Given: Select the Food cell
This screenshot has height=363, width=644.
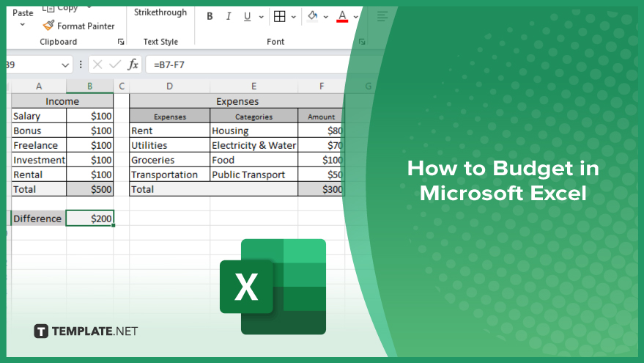Looking at the screenshot, I should (x=253, y=160).
